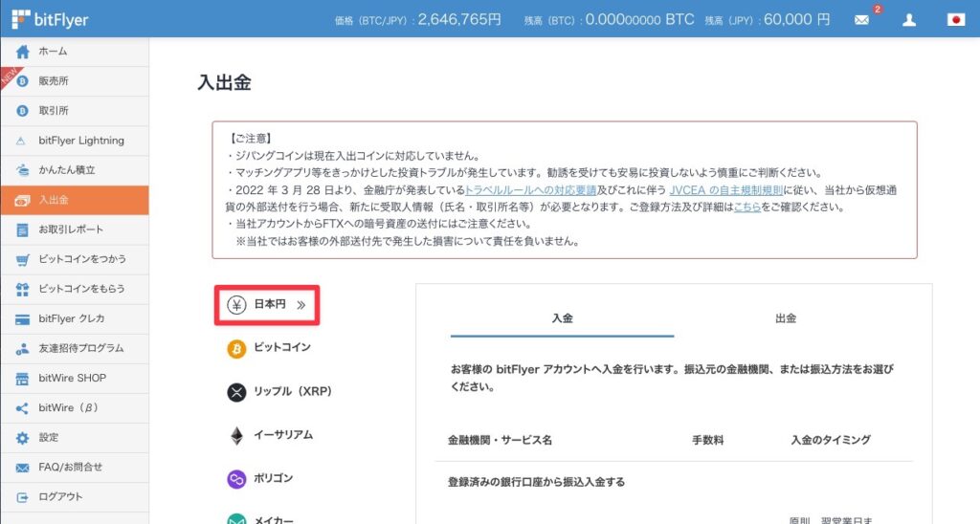Click the かんたん積立 icon
Image resolution: width=980 pixels, height=524 pixels.
23,170
